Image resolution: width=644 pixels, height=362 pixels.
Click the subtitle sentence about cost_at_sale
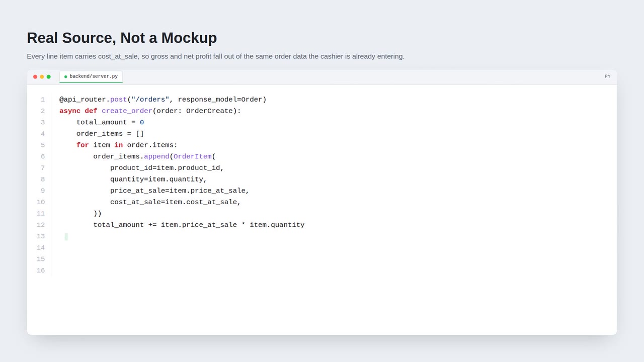click(215, 56)
